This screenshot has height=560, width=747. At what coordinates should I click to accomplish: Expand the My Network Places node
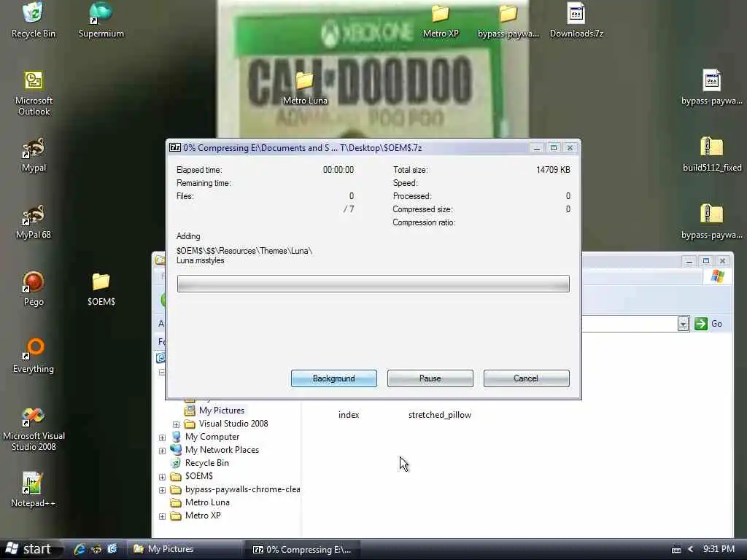point(162,451)
